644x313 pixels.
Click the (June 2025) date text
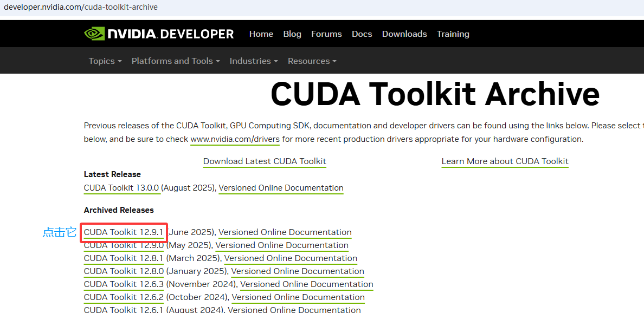(x=192, y=232)
